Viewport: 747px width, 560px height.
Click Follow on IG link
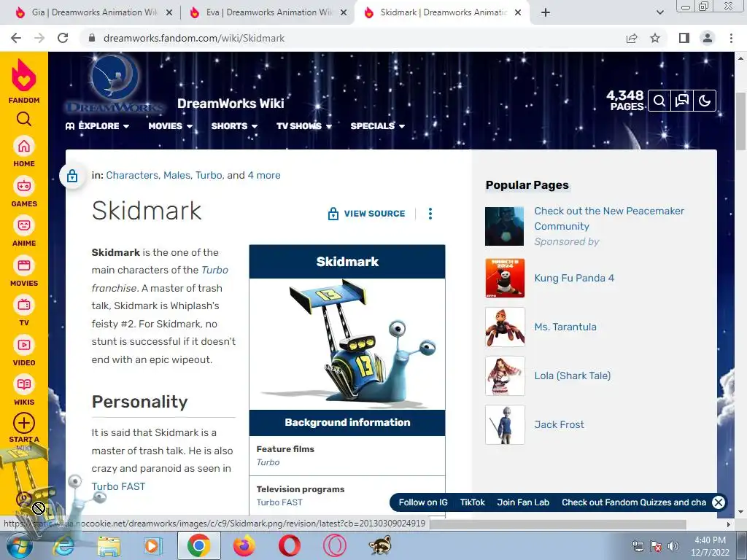(423, 502)
